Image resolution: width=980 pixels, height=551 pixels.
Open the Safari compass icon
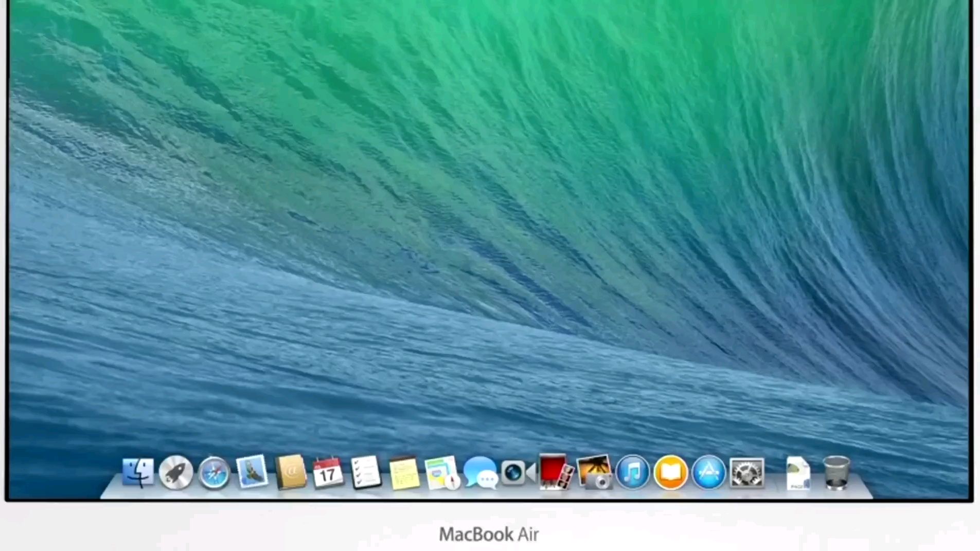coord(214,472)
